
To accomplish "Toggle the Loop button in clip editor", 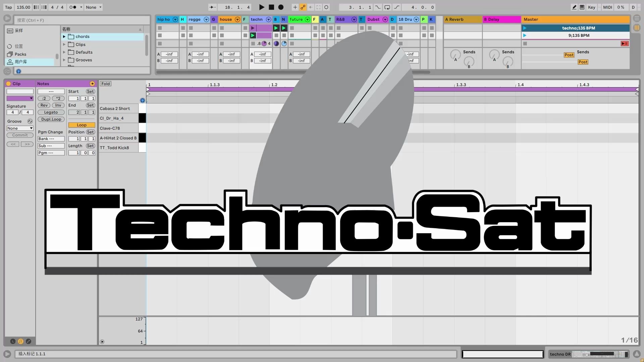I will [x=82, y=125].
